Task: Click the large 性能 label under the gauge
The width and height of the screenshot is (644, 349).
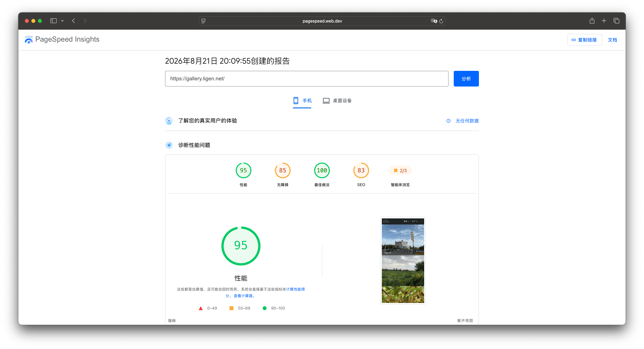Action: 241,278
